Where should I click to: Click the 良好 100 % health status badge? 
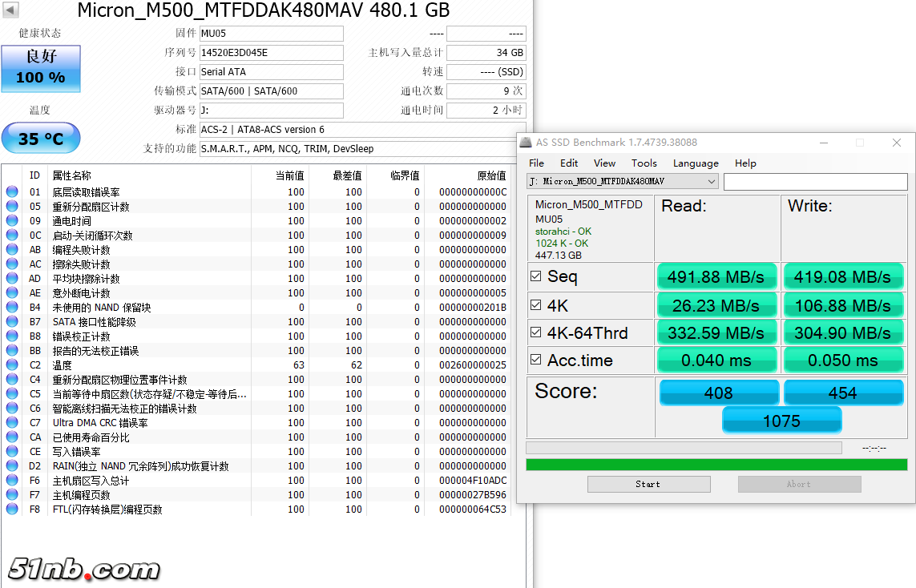41,69
